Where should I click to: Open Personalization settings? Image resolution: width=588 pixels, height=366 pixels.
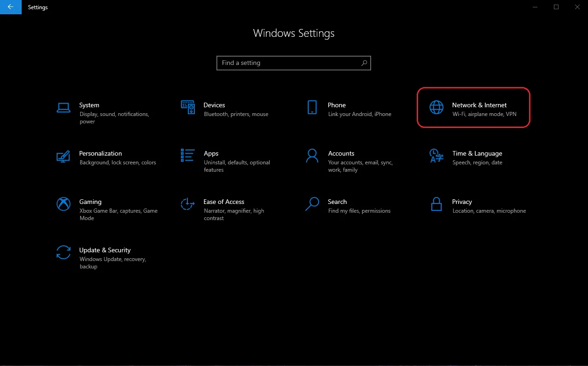[63, 157]
